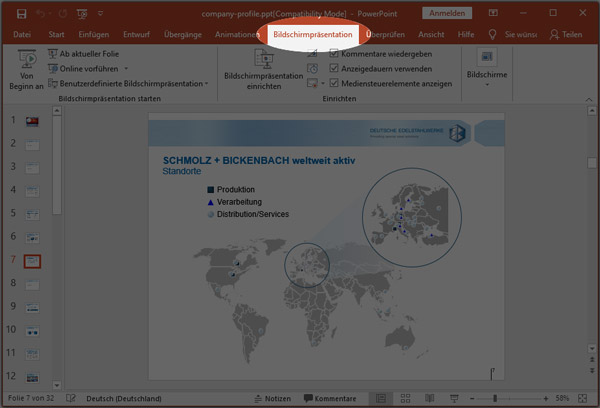The height and width of the screenshot is (408, 600).
Task: Switch to the Entwurf ribbon tab
Action: coord(136,34)
